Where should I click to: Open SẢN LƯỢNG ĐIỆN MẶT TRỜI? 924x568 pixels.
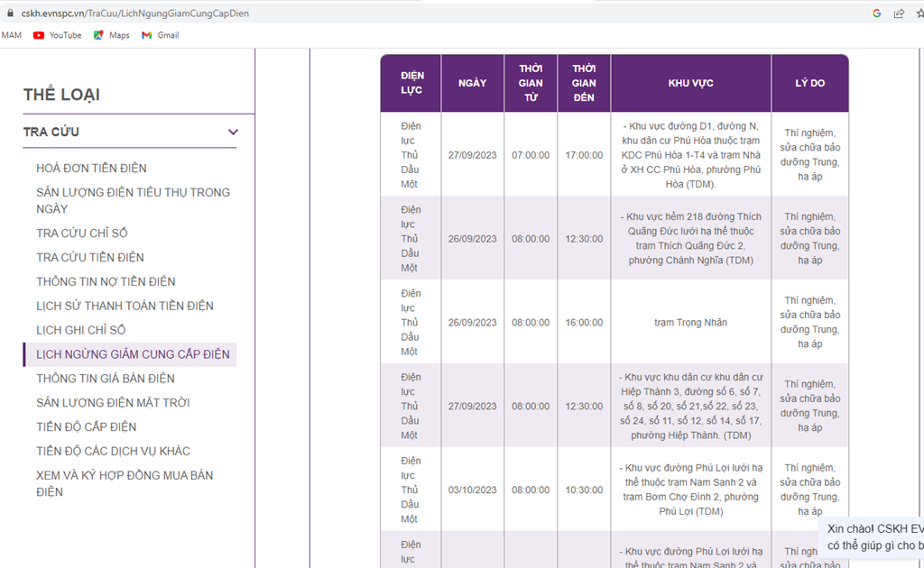click(113, 403)
